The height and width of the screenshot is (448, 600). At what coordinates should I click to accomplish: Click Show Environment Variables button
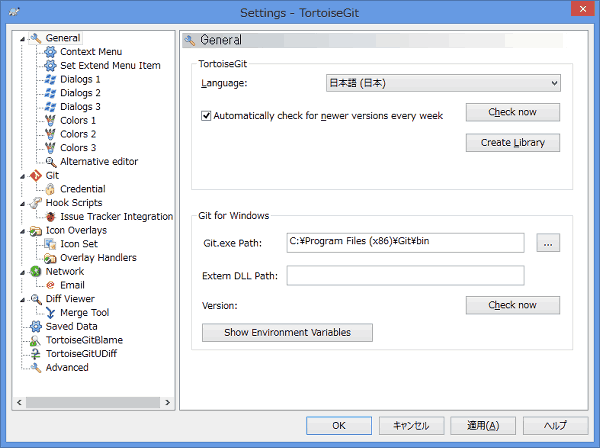tap(287, 332)
